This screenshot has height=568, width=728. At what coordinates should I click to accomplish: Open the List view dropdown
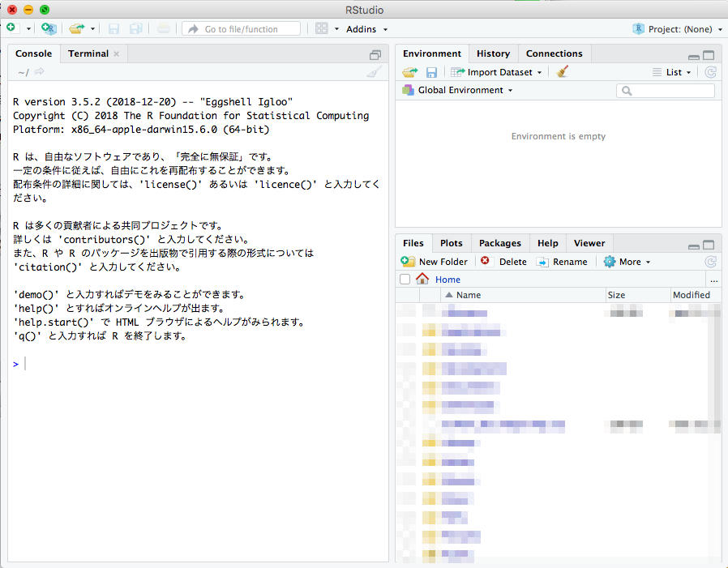672,72
